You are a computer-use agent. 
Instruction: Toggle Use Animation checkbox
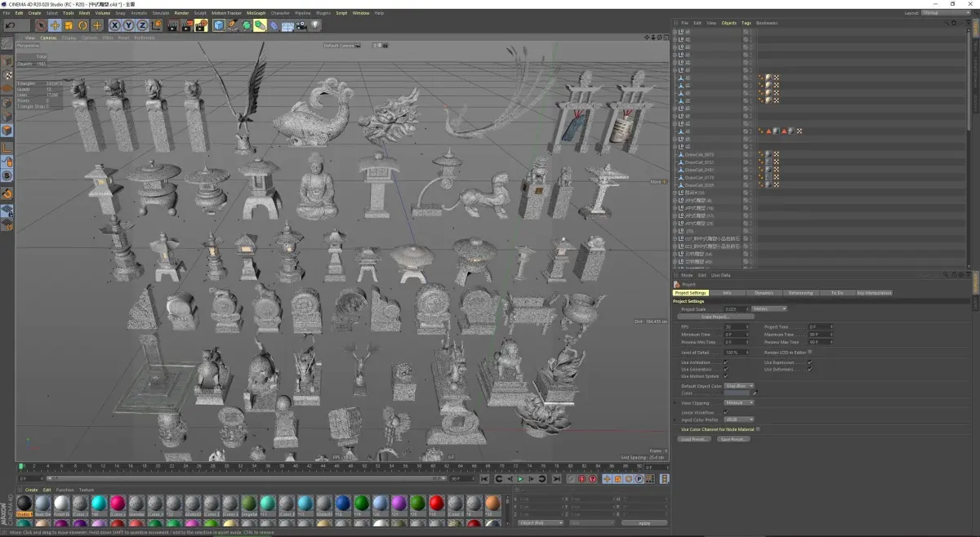pyautogui.click(x=725, y=362)
